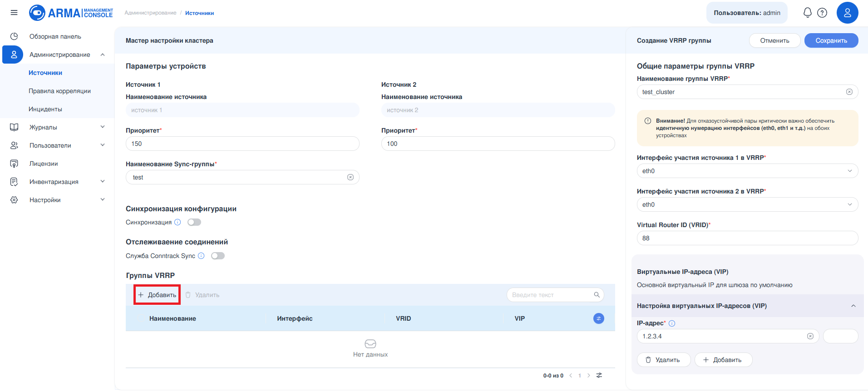Click the Source 1 priority field

coord(242,144)
